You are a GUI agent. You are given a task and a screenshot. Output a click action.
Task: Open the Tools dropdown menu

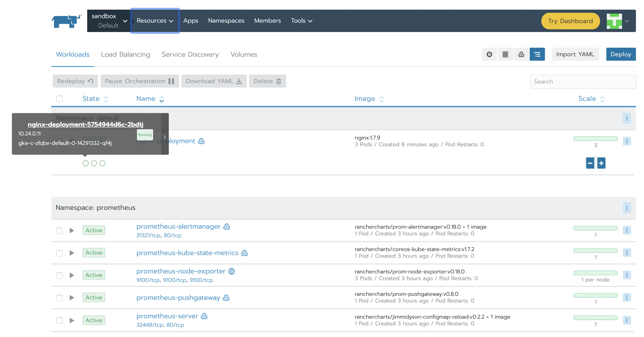pyautogui.click(x=301, y=21)
